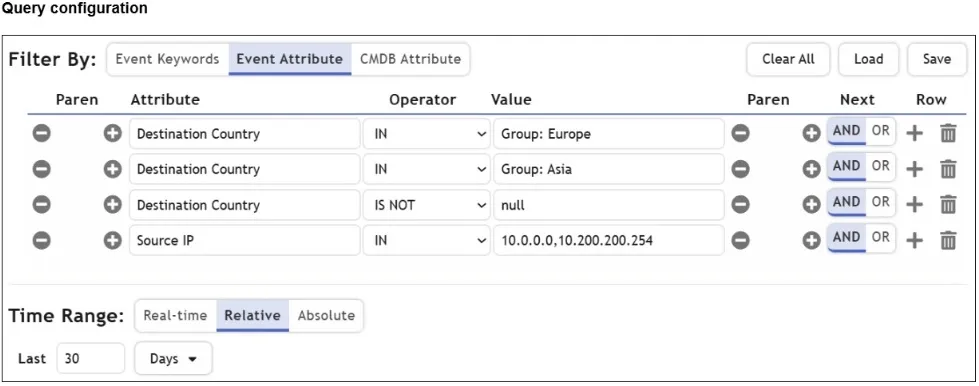The width and height of the screenshot is (979, 386).
Task: Remove left paren on Group: Europe row
Action: 41,133
